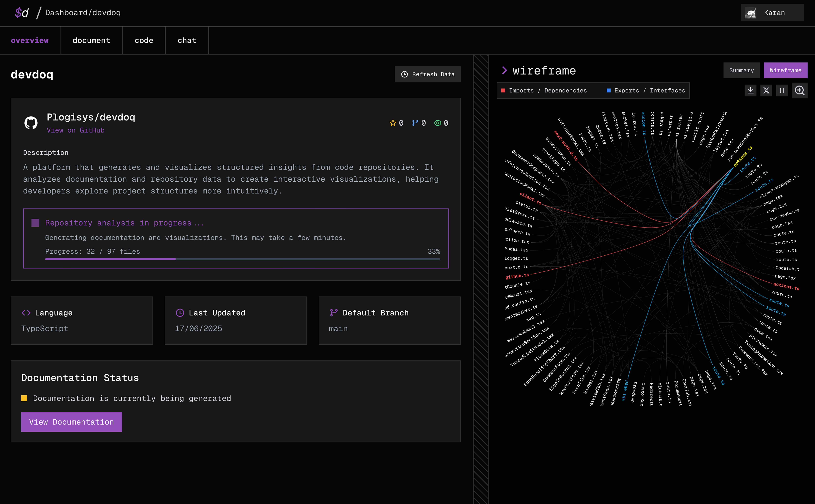Open the chat tab
Viewport: 815px width, 504px height.
pyautogui.click(x=187, y=40)
